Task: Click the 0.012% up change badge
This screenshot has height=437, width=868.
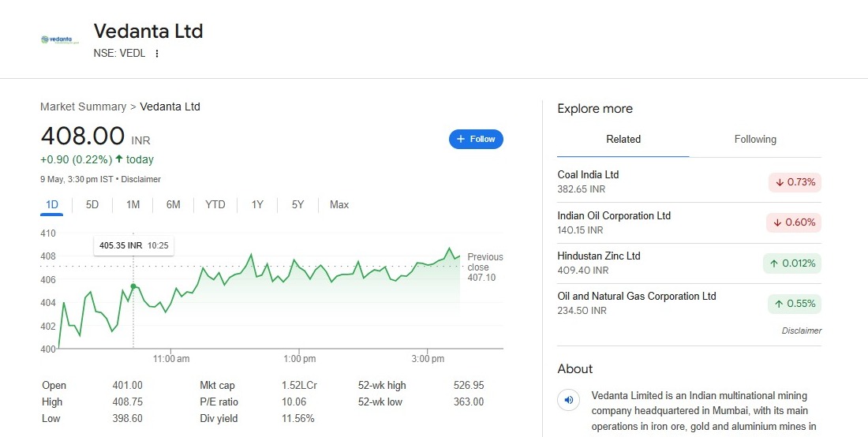Action: [792, 263]
